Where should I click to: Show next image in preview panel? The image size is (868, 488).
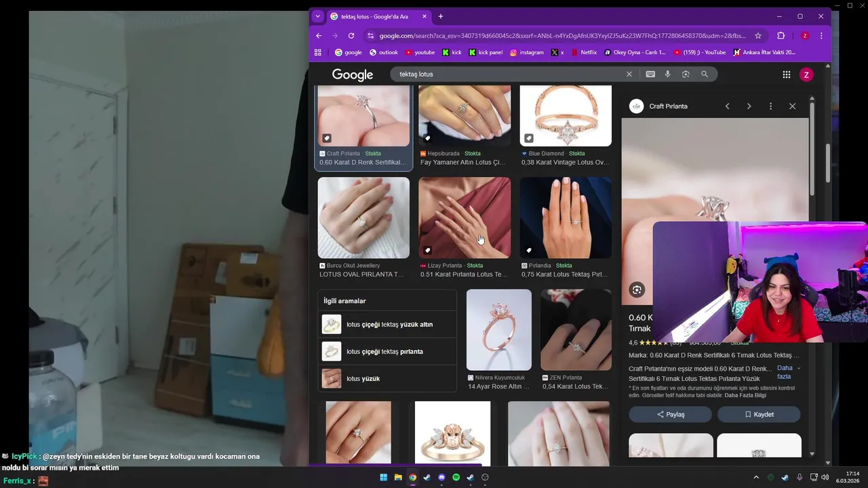[x=749, y=106]
